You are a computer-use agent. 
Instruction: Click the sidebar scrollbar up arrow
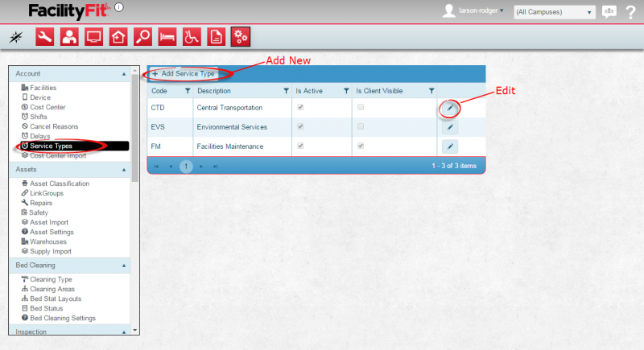(x=134, y=71)
